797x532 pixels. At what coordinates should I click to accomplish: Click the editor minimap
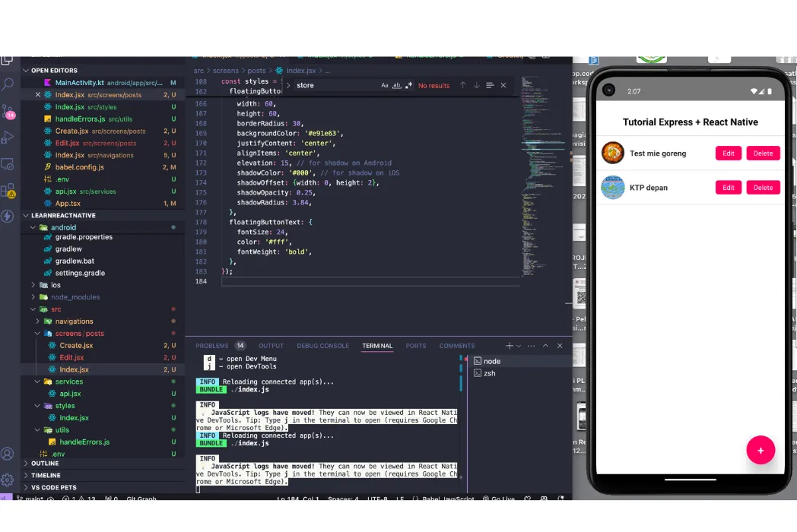click(543, 176)
